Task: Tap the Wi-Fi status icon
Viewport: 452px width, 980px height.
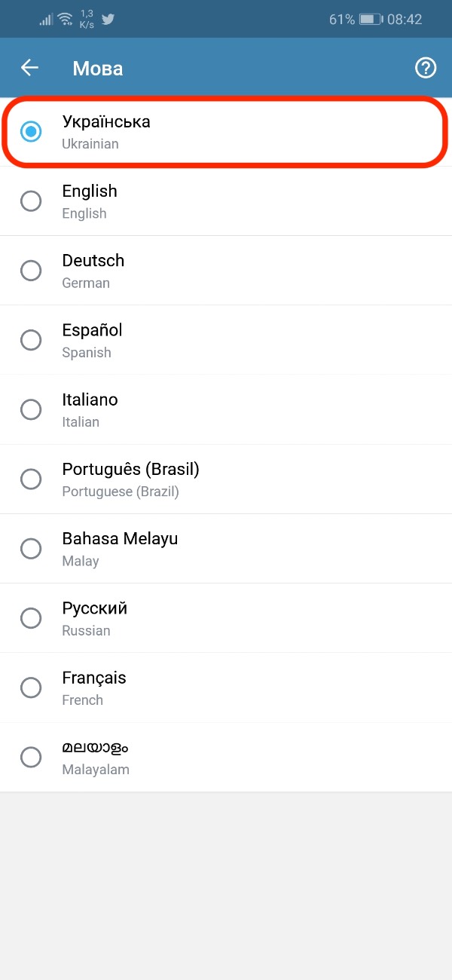Action: (x=65, y=19)
